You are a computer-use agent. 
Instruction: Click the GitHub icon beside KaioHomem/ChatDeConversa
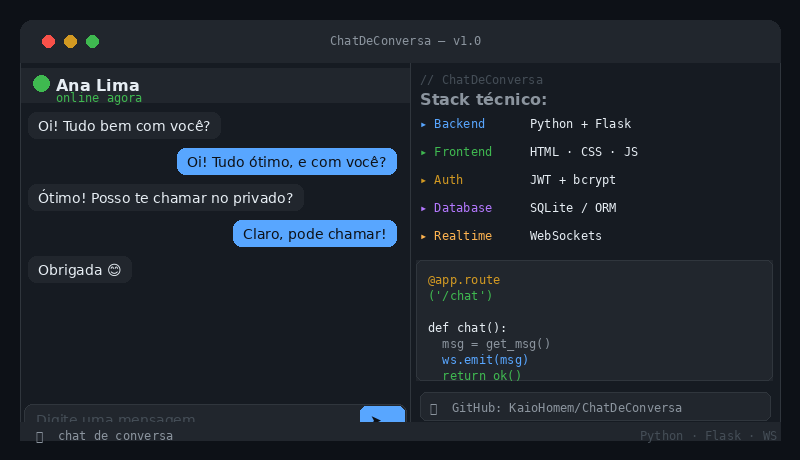434,408
